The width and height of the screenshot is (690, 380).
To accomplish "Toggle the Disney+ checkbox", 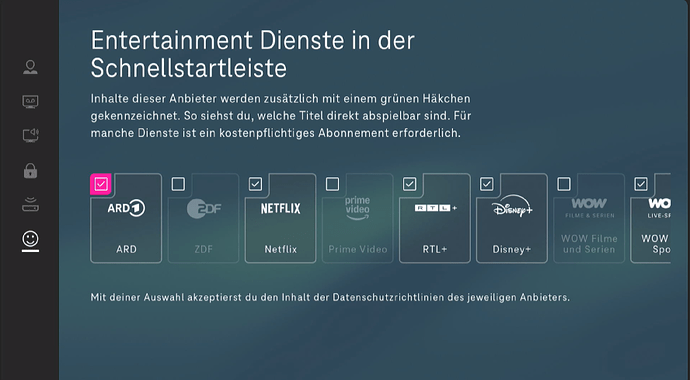I will pyautogui.click(x=487, y=184).
